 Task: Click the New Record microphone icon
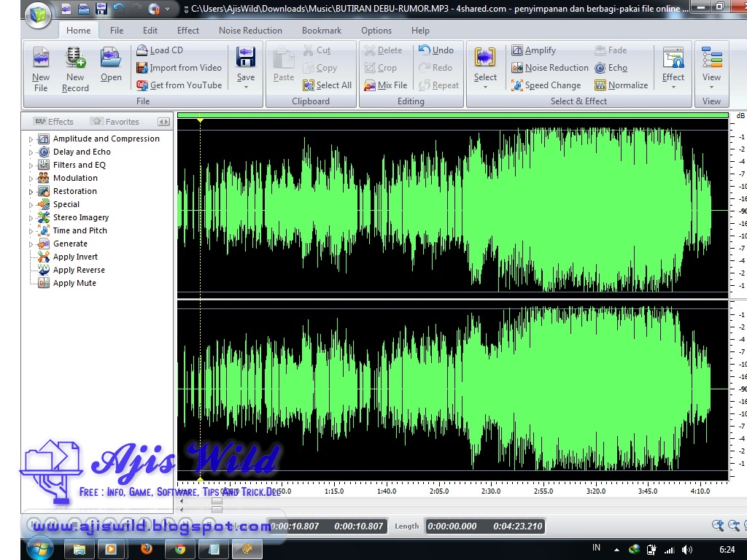pos(75,58)
